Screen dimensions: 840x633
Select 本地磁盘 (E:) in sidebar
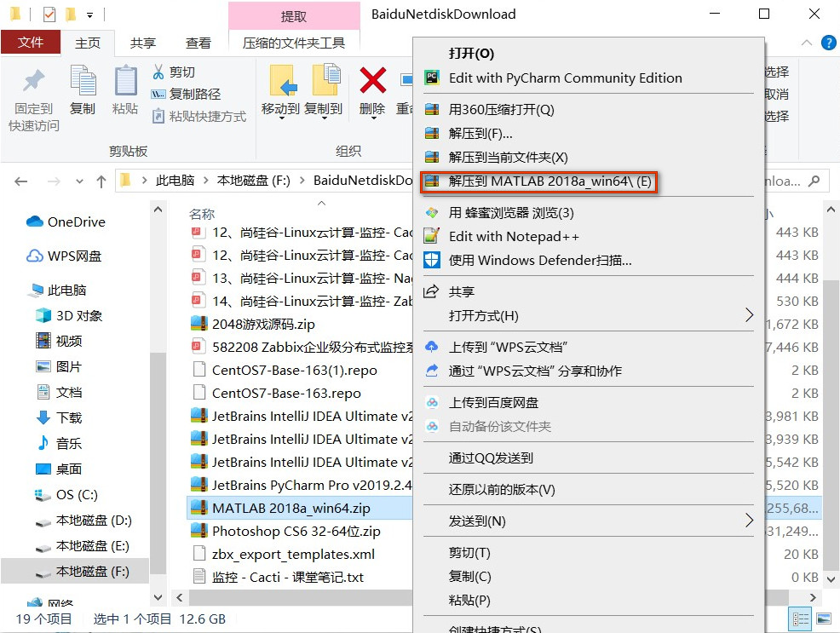pyautogui.click(x=82, y=546)
